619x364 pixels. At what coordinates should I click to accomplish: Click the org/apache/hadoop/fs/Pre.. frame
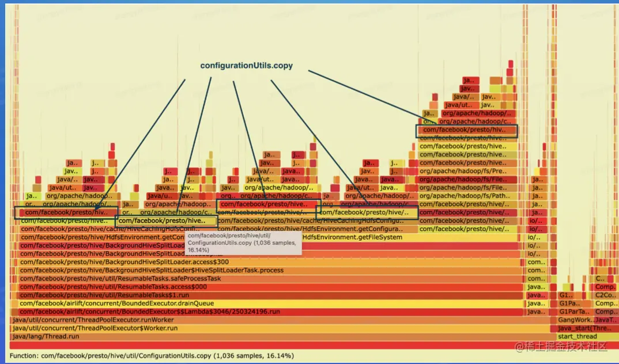click(468, 171)
